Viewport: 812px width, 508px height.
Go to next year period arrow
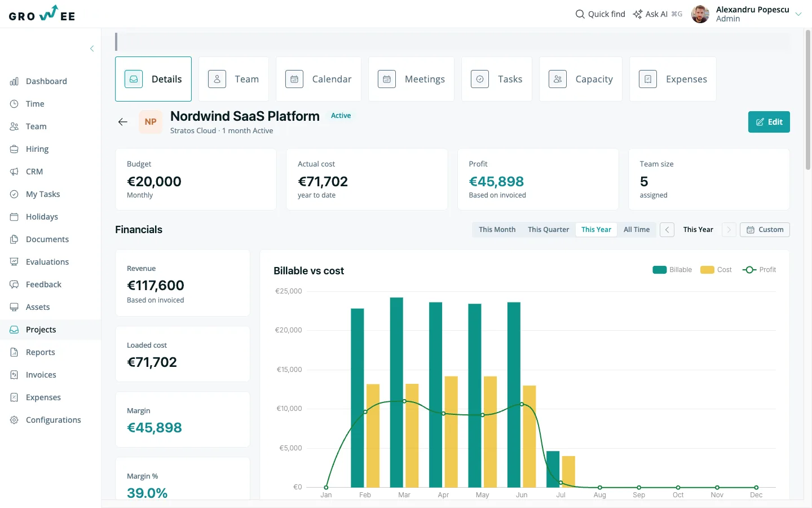(x=729, y=230)
